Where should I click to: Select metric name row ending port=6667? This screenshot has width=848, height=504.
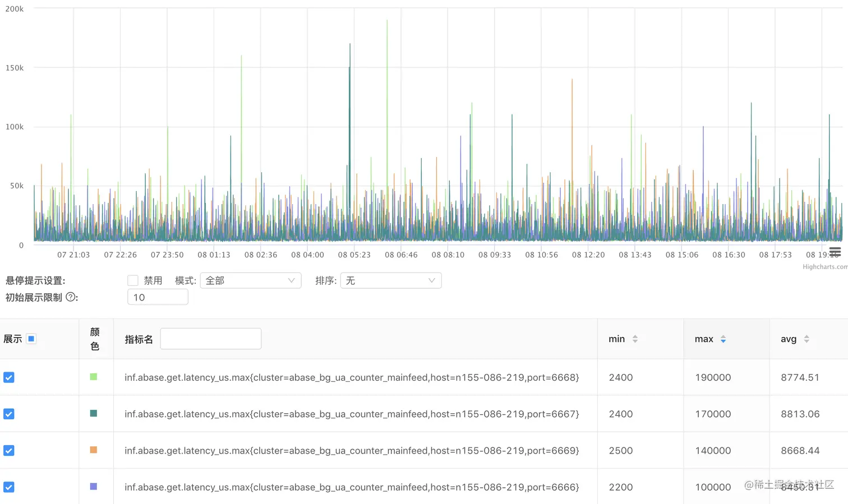[x=352, y=414]
